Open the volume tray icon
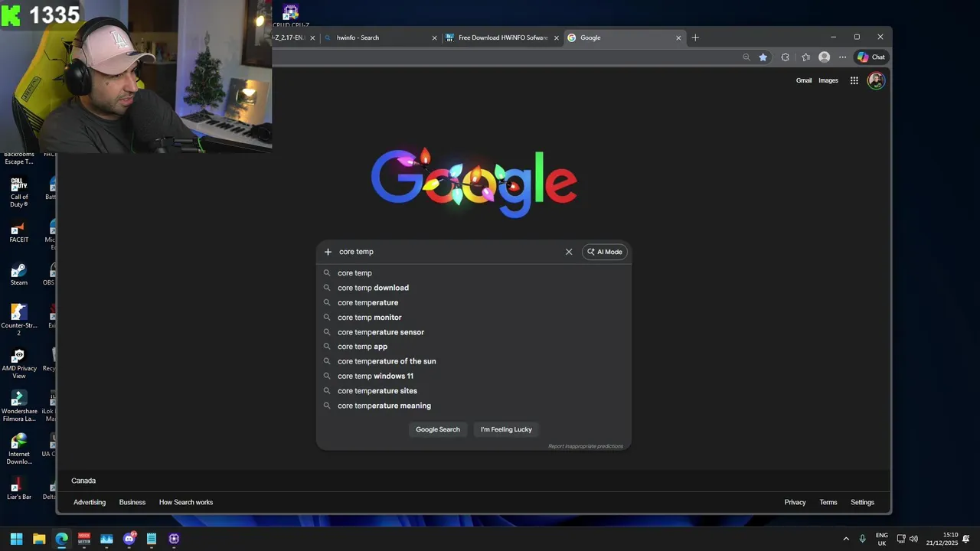This screenshot has width=980, height=551. pyautogui.click(x=913, y=539)
